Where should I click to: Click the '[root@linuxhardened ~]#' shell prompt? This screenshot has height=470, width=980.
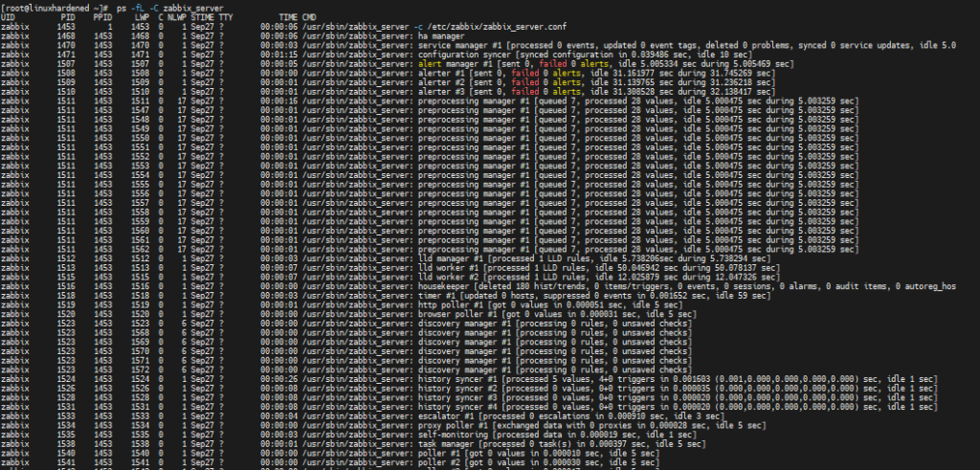pyautogui.click(x=56, y=8)
